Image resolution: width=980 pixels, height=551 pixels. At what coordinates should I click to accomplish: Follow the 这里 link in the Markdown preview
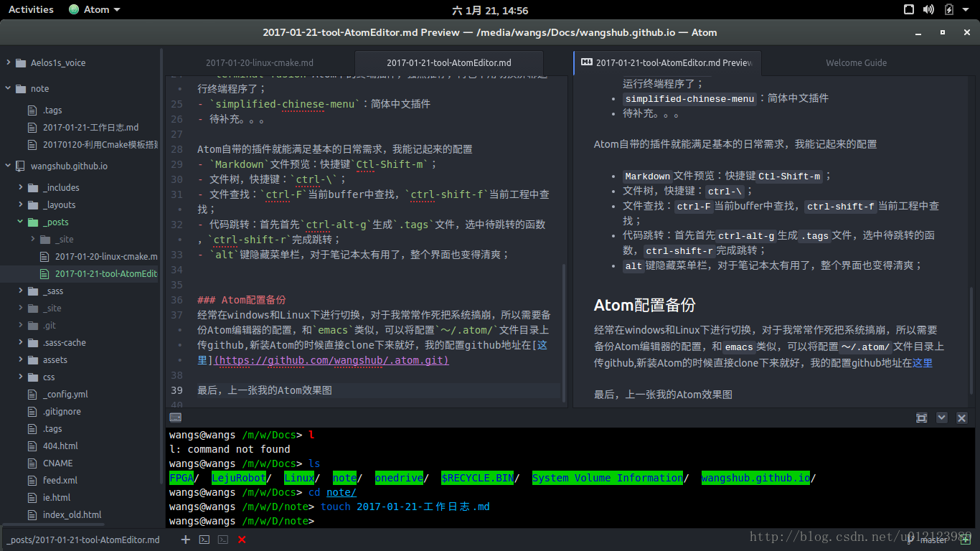(x=923, y=363)
